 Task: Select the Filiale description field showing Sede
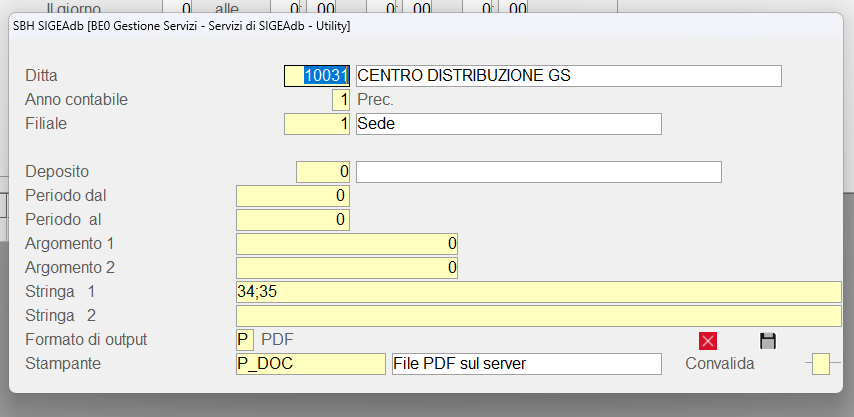[508, 124]
